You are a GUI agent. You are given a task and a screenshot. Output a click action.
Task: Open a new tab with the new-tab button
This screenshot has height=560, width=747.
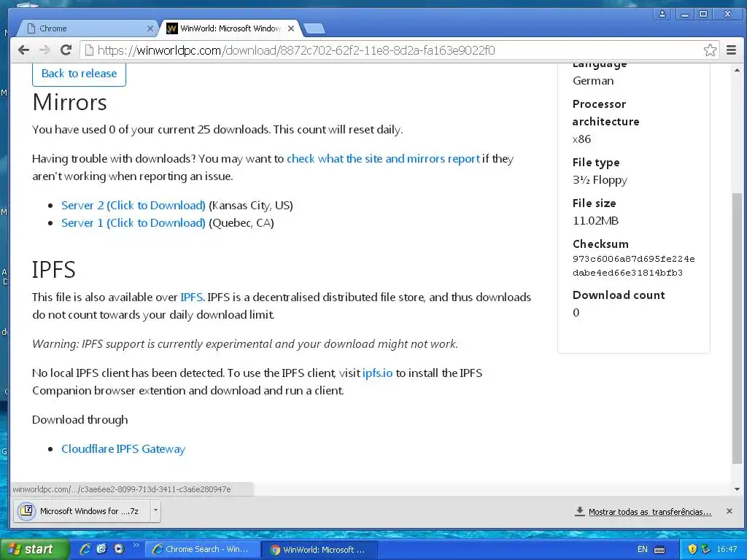(x=314, y=29)
